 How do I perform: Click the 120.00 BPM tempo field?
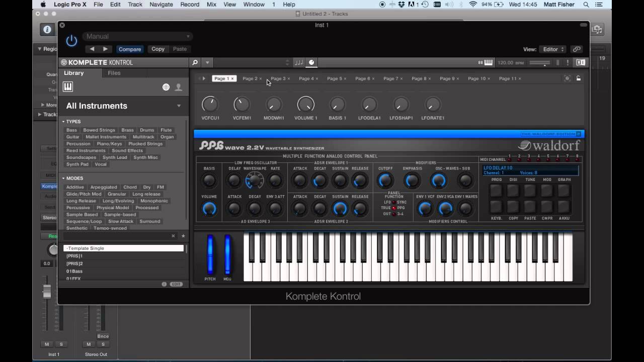[510, 63]
